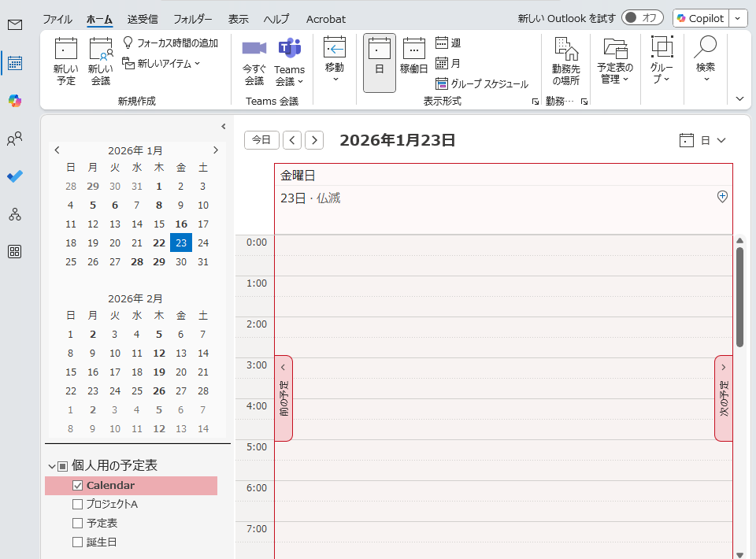Start a meeting with 今すぐ会議

(253, 61)
